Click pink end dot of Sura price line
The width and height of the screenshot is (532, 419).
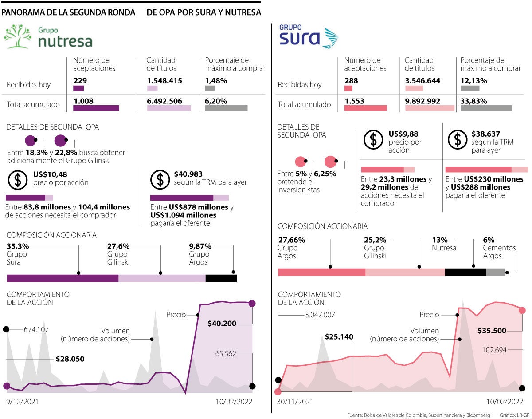click(522, 310)
